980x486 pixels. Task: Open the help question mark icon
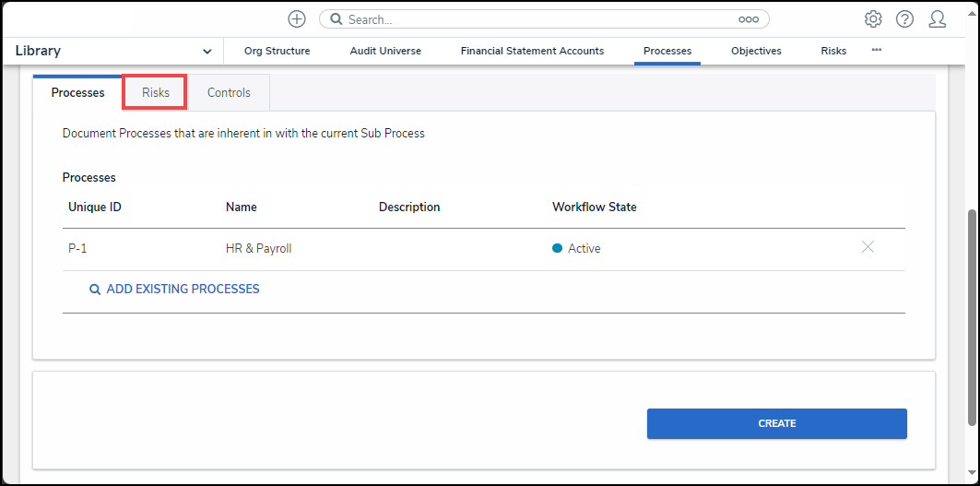click(904, 19)
